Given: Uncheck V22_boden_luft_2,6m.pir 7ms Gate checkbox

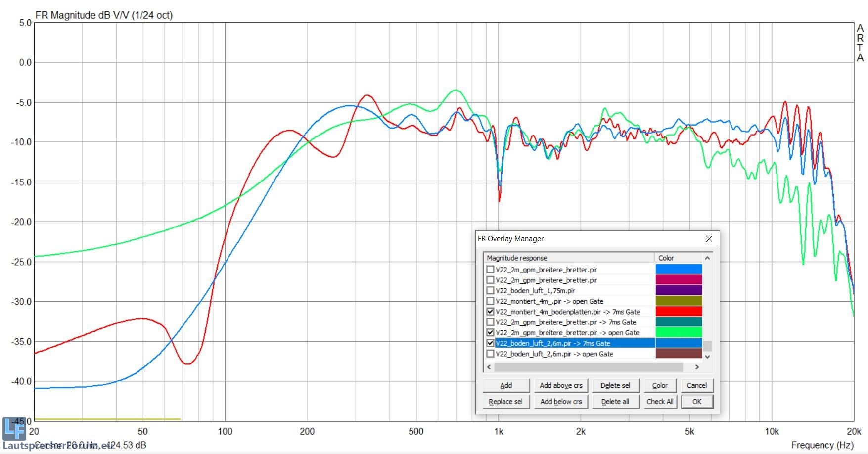Looking at the screenshot, I should [490, 343].
